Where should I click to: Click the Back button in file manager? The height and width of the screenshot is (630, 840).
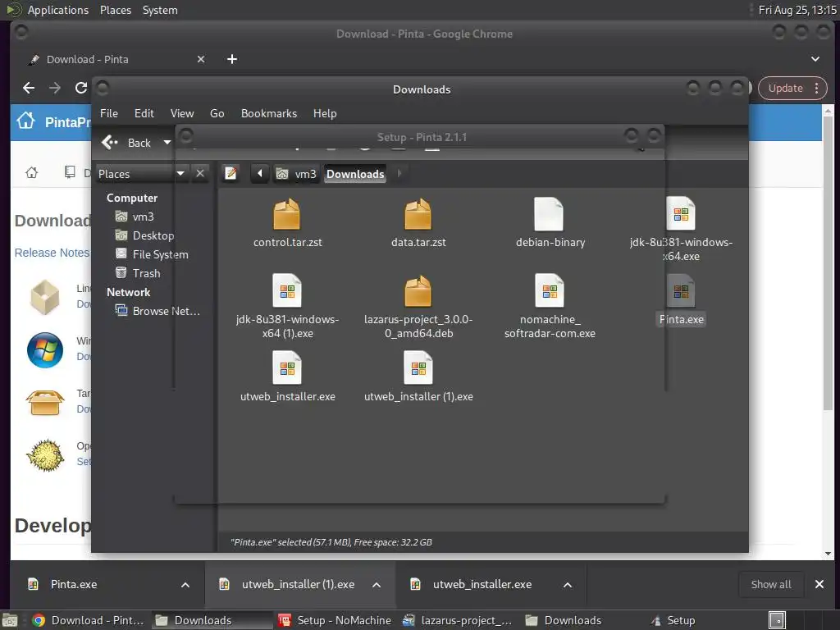click(128, 143)
